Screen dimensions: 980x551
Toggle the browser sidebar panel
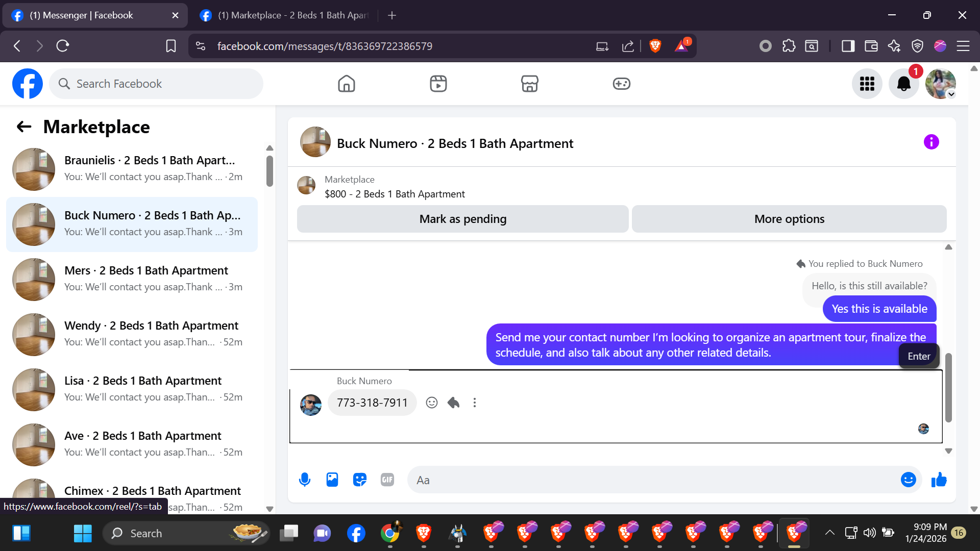point(848,46)
